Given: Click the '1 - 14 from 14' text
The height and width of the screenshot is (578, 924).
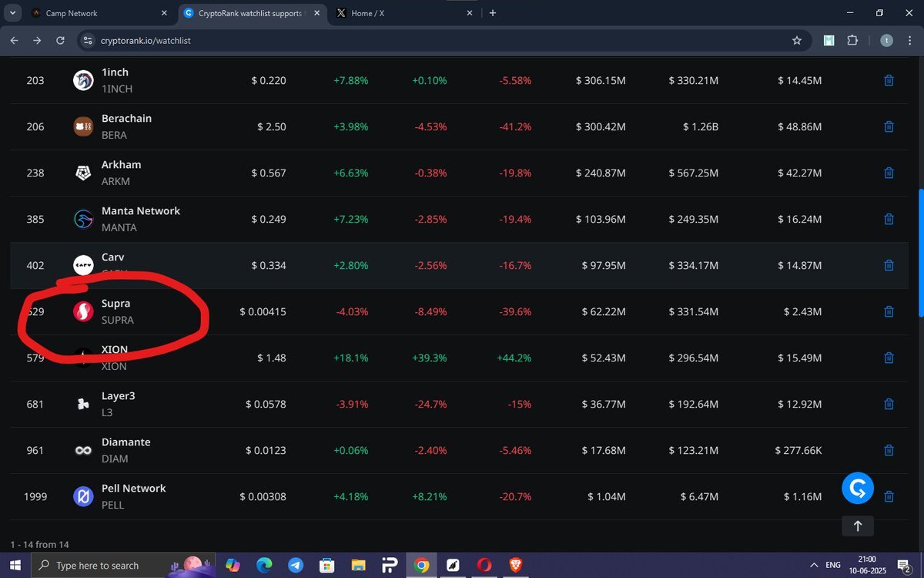Looking at the screenshot, I should 40,544.
